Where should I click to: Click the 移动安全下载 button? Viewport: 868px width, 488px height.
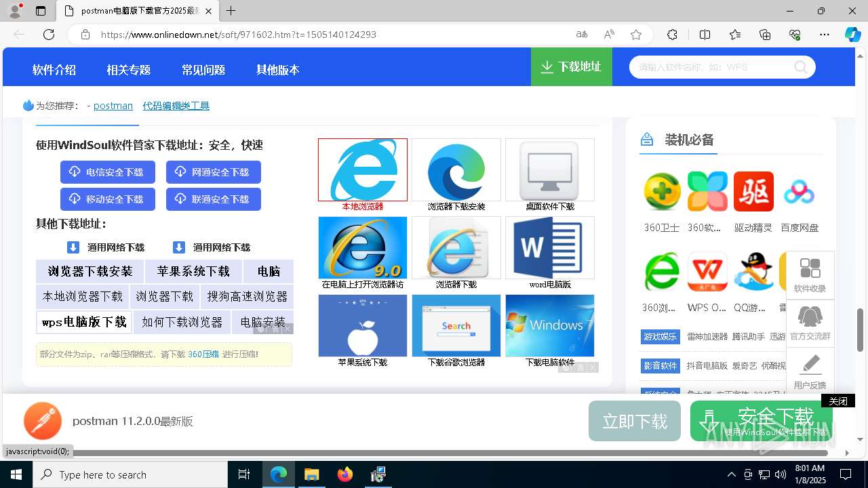(108, 199)
